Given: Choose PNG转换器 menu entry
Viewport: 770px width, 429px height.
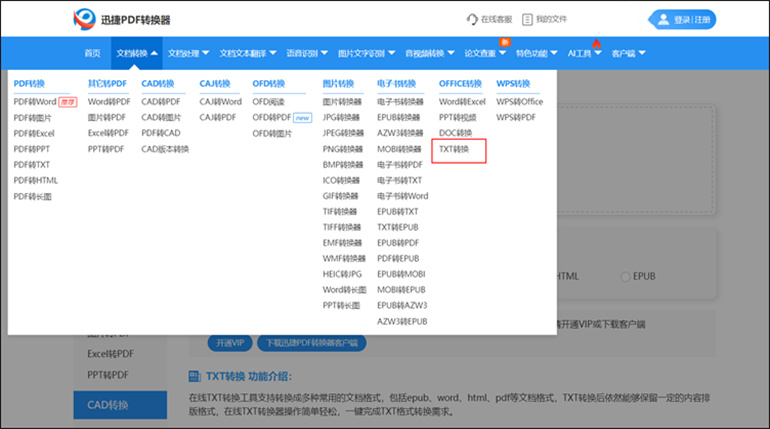Looking at the screenshot, I should tap(342, 149).
